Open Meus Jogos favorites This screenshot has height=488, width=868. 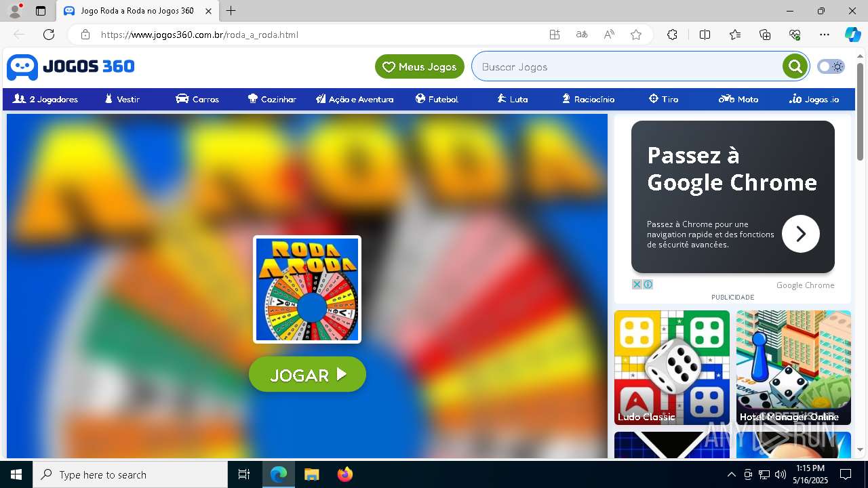pyautogui.click(x=420, y=66)
